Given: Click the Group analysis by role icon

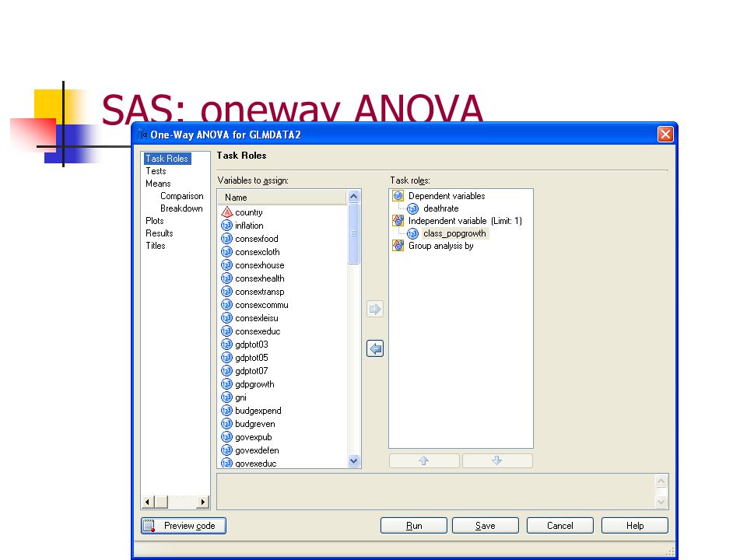Looking at the screenshot, I should [x=398, y=246].
